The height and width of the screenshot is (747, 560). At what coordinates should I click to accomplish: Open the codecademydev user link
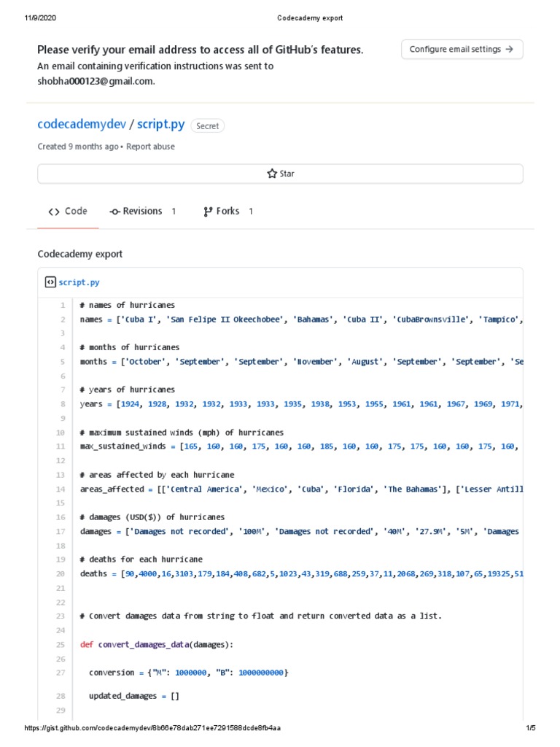82,124
